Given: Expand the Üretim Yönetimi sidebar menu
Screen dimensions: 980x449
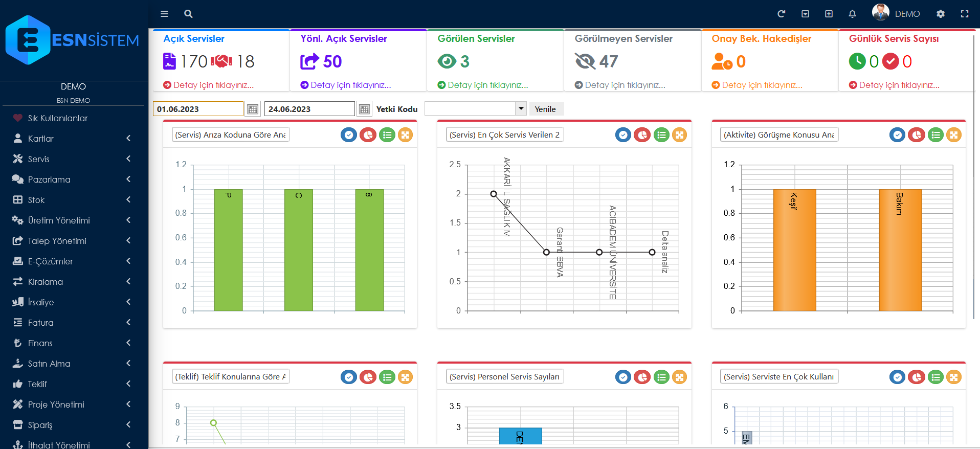Looking at the screenshot, I should point(74,220).
